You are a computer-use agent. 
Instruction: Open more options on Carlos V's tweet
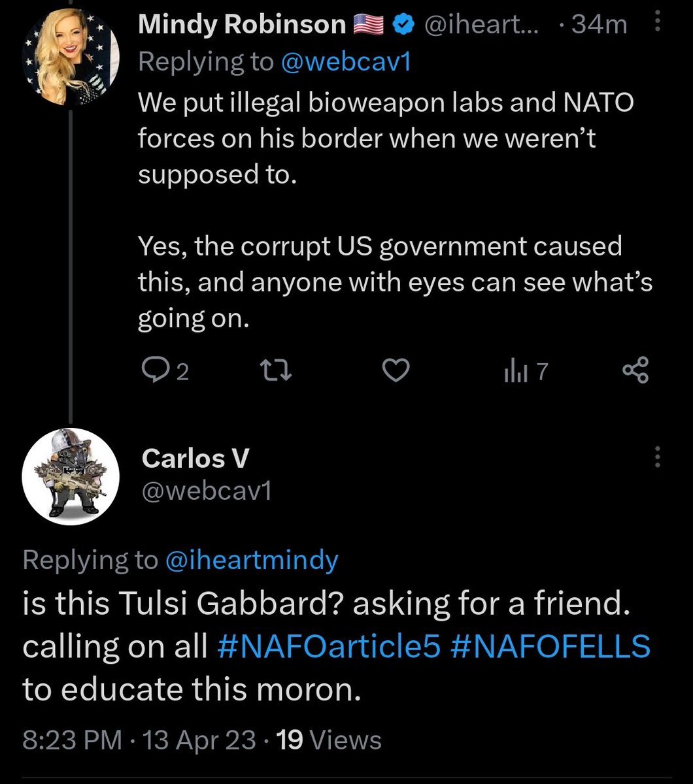[657, 457]
